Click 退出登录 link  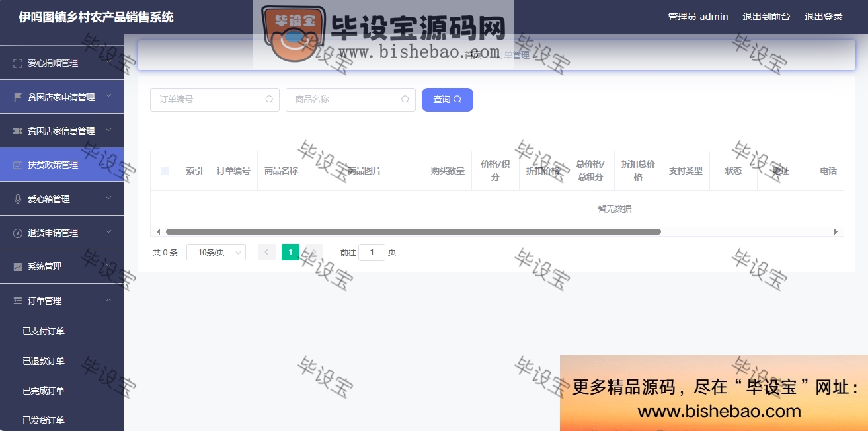[824, 17]
